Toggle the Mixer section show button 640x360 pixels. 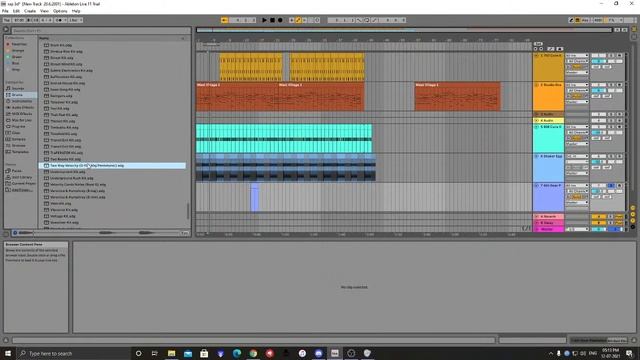tap(633, 220)
